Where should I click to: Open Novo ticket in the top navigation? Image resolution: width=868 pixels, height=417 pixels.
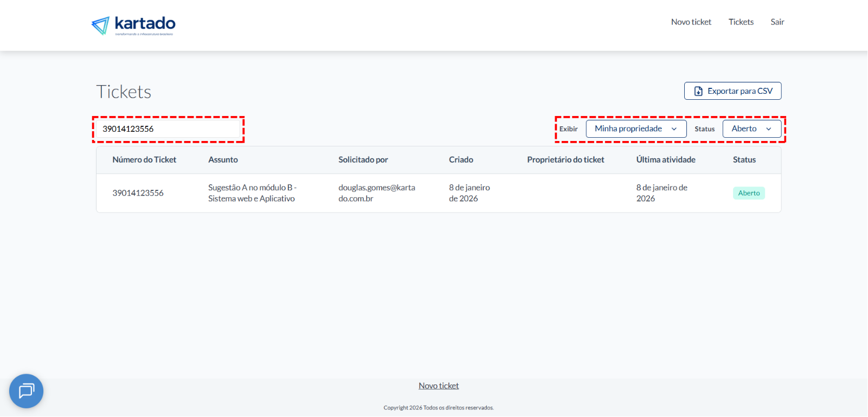pyautogui.click(x=691, y=22)
